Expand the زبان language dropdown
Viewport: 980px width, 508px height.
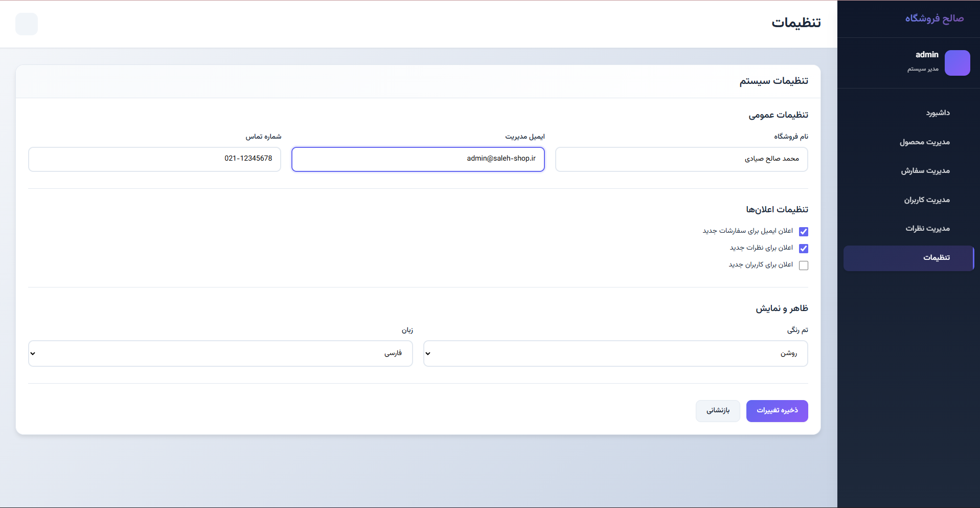click(220, 354)
